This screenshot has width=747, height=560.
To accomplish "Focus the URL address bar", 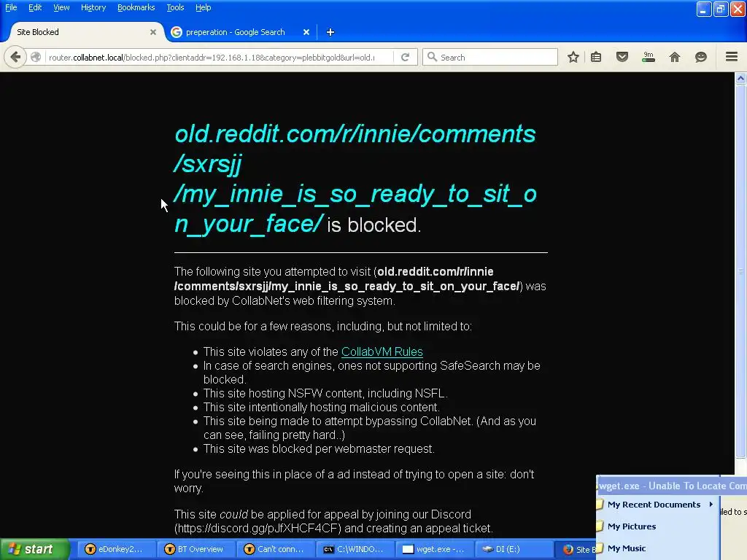I will click(212, 57).
